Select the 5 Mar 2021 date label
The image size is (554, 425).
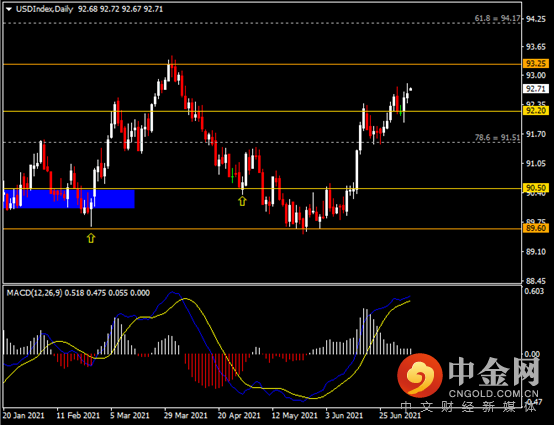130,415
